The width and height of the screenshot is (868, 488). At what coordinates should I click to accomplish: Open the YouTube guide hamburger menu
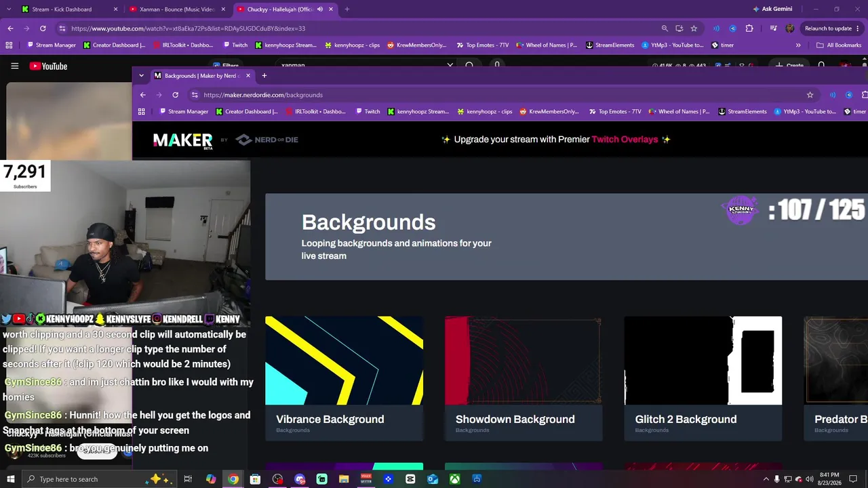(x=14, y=66)
